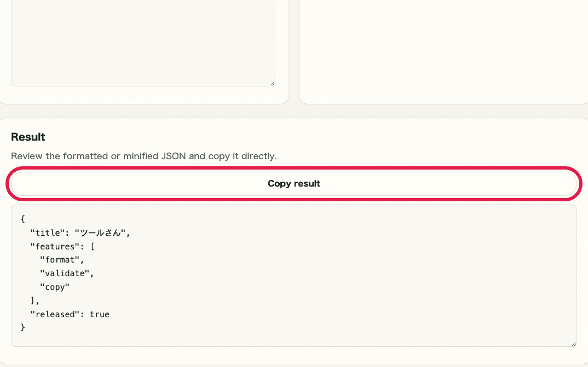
Task: Click the empty top-right output panel
Action: pyautogui.click(x=443, y=49)
